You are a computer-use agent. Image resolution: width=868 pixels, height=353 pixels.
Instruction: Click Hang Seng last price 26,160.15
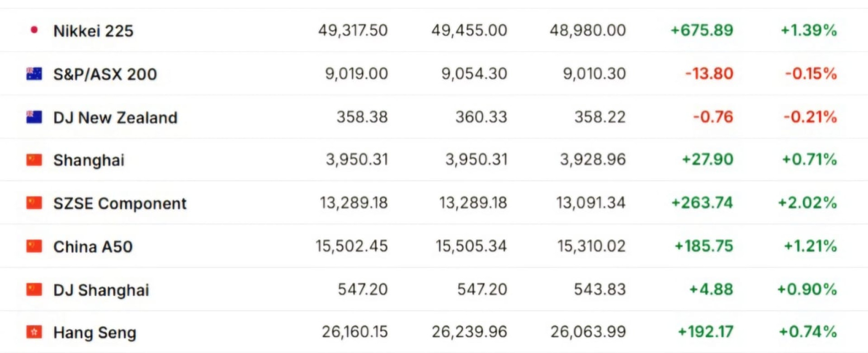(x=354, y=332)
